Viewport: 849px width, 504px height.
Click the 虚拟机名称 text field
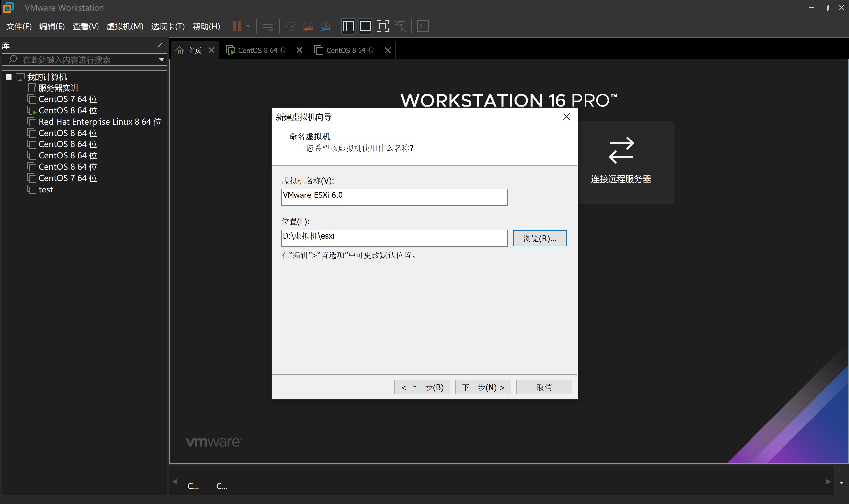394,197
